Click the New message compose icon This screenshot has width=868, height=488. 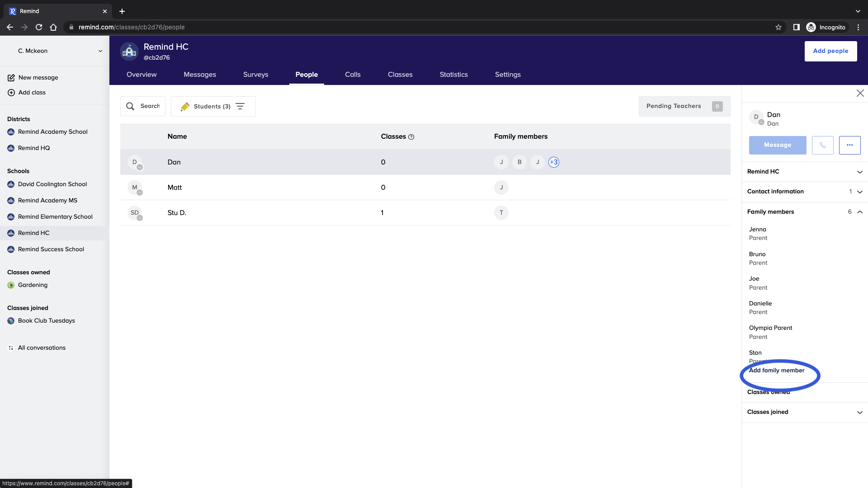tap(11, 78)
